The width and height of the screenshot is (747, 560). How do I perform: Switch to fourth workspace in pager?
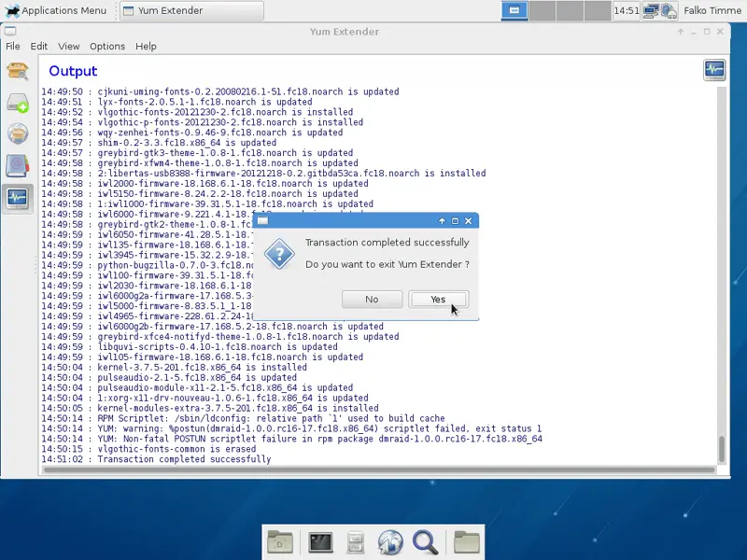click(x=598, y=10)
